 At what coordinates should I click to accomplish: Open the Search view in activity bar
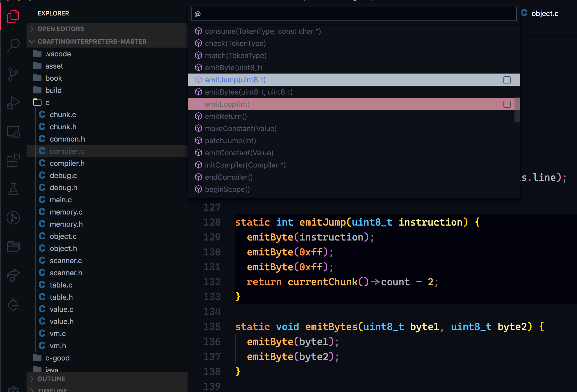pos(13,45)
